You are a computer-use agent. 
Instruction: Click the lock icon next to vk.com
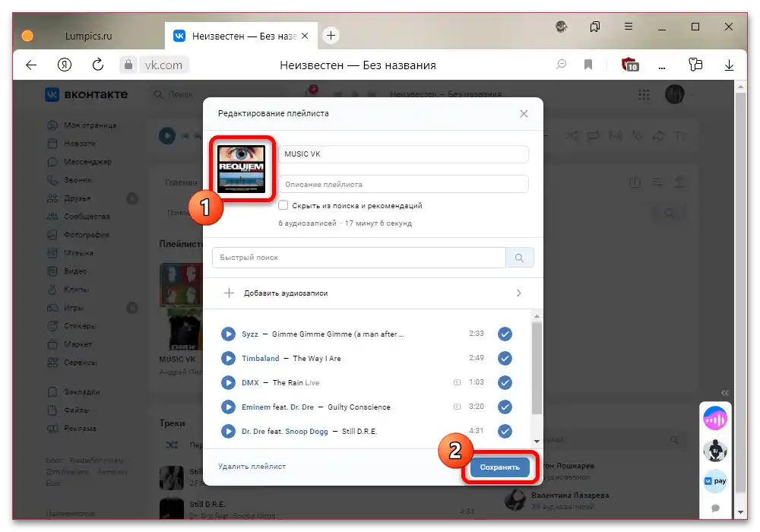[x=128, y=65]
